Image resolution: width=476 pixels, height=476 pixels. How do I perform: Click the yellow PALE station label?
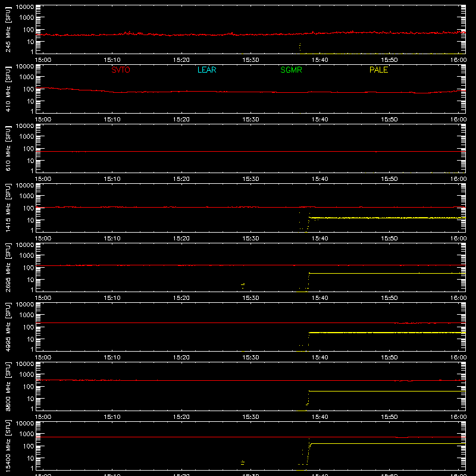point(378,70)
